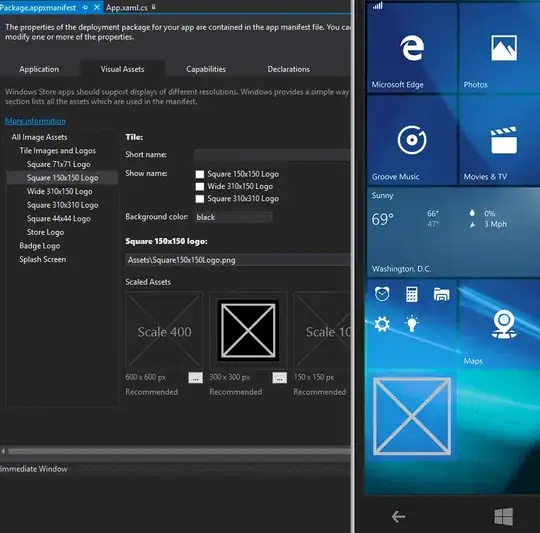Select the Visual Assets tab

[x=122, y=69]
